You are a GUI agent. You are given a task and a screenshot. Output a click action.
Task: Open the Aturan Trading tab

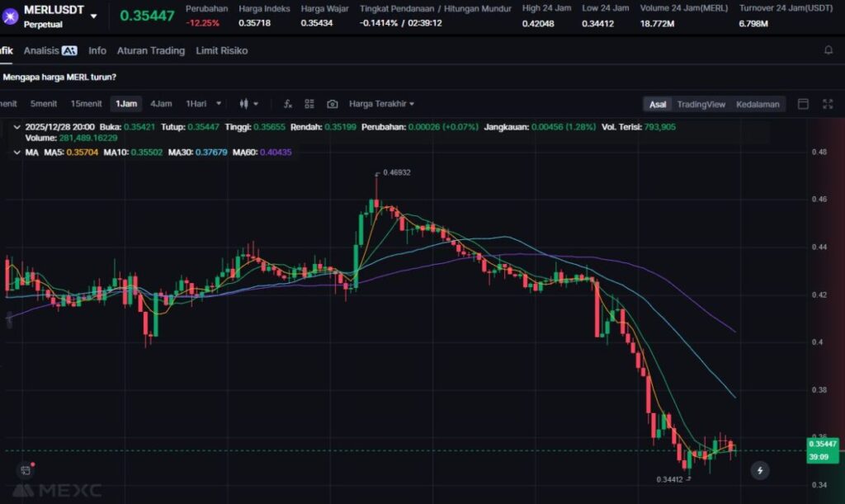pyautogui.click(x=150, y=50)
